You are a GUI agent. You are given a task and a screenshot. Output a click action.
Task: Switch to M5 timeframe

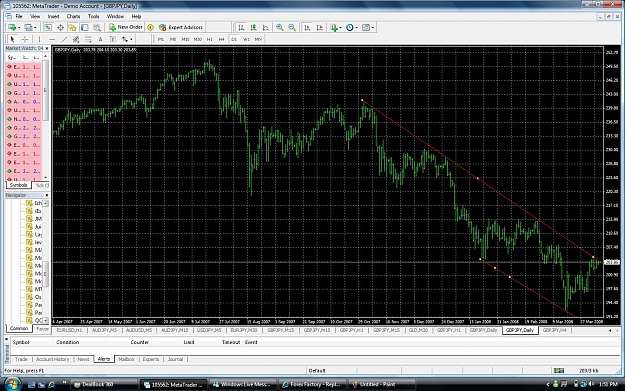[173, 39]
